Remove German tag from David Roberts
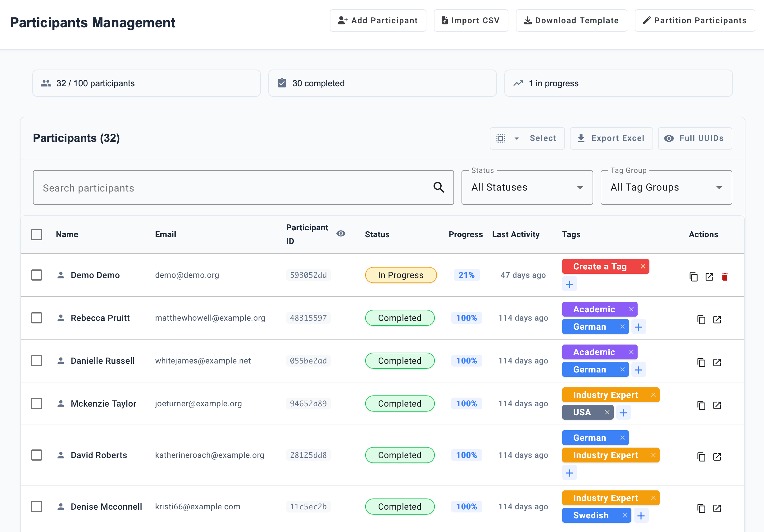The width and height of the screenshot is (764, 532). [x=622, y=438]
